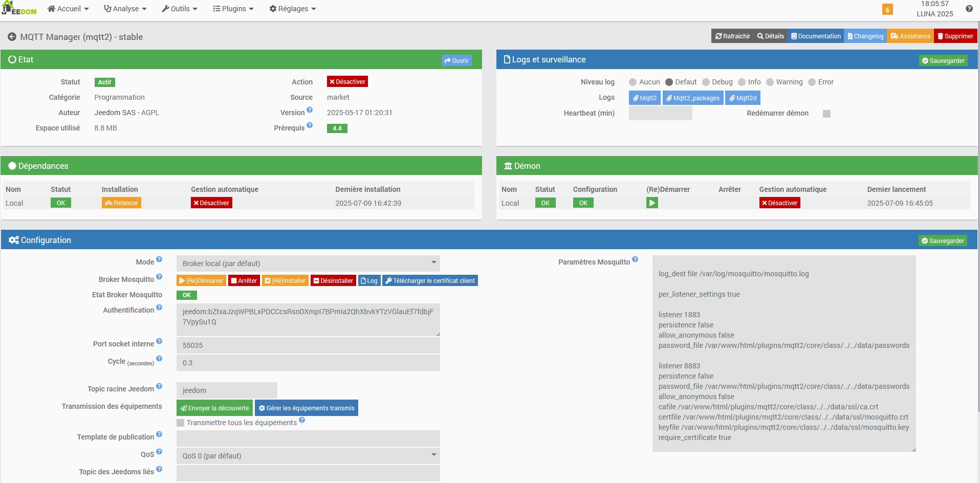The height and width of the screenshot is (483, 980).
Task: Select Debug log level
Action: [706, 82]
